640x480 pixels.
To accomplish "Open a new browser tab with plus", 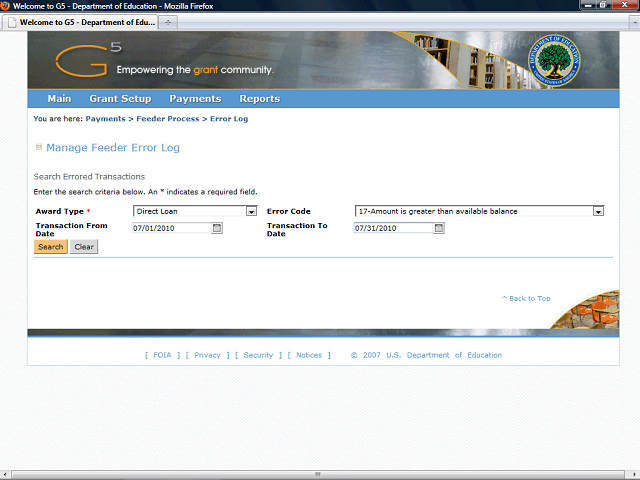I will point(168,22).
